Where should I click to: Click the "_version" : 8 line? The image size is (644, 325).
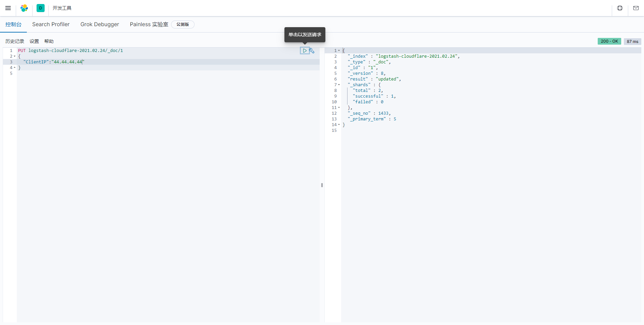pyautogui.click(x=367, y=73)
